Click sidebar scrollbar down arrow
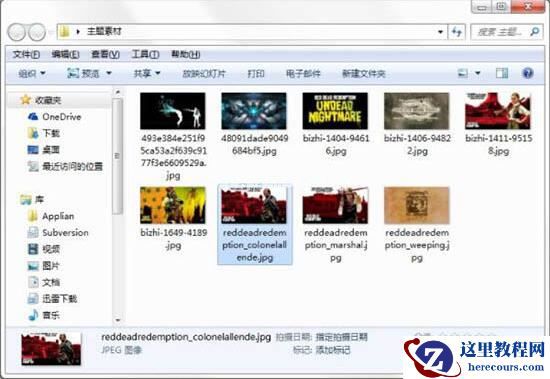Viewport: 550px width, 379px height. [118, 320]
